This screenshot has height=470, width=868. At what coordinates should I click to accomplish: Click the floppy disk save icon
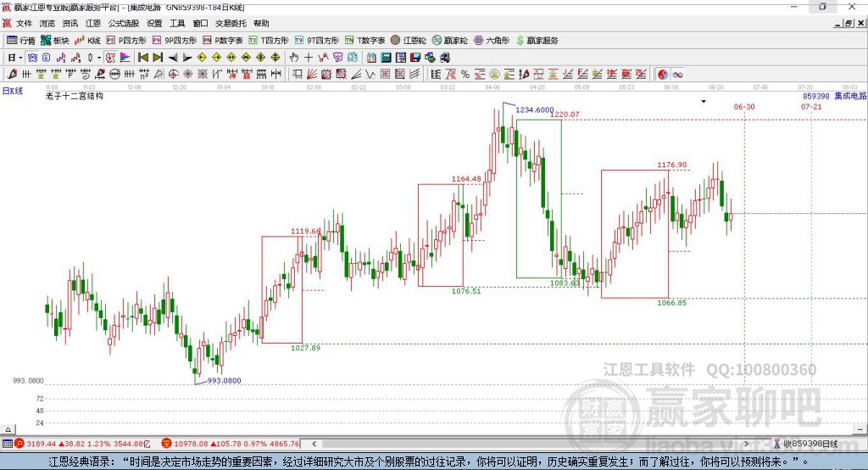(415, 58)
